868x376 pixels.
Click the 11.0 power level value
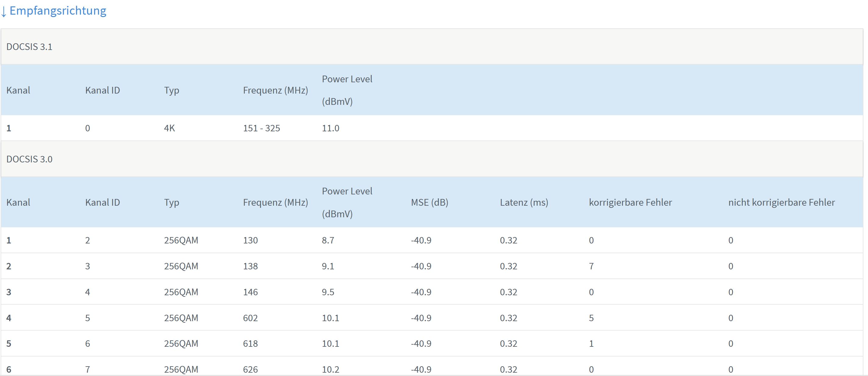point(331,128)
